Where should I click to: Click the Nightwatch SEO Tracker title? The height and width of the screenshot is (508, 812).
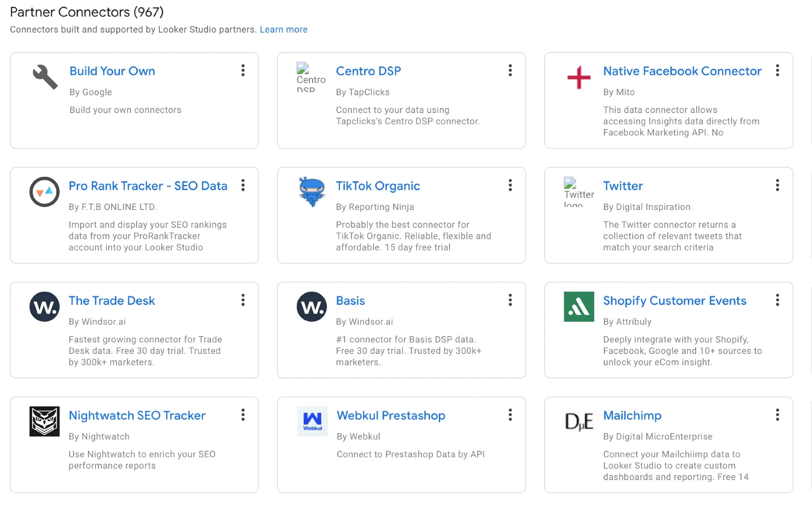[x=137, y=416]
